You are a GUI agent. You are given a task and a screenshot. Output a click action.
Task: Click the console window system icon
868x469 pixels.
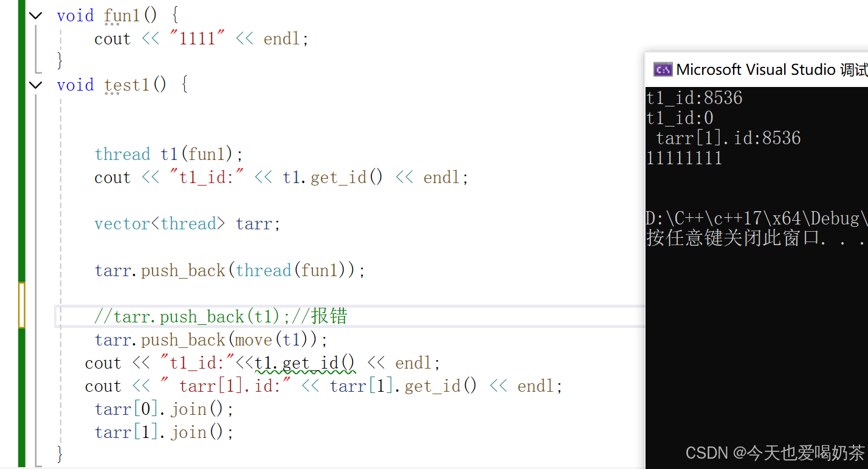663,69
